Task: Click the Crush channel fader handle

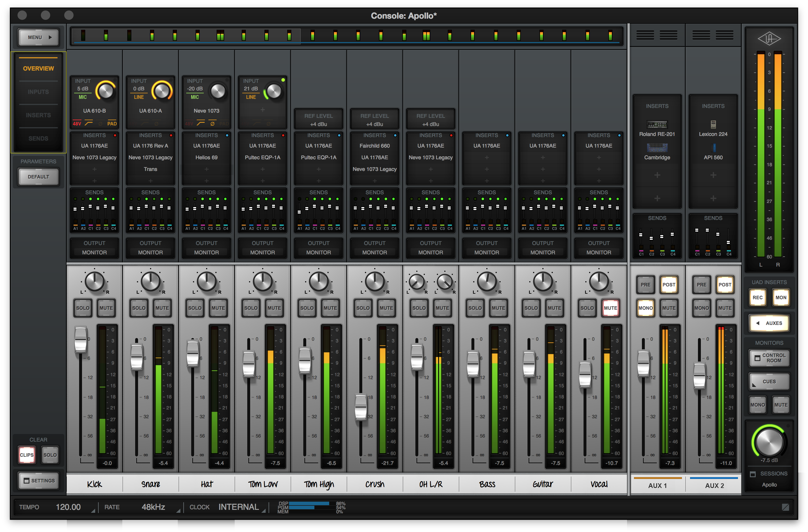Action: pos(361,407)
